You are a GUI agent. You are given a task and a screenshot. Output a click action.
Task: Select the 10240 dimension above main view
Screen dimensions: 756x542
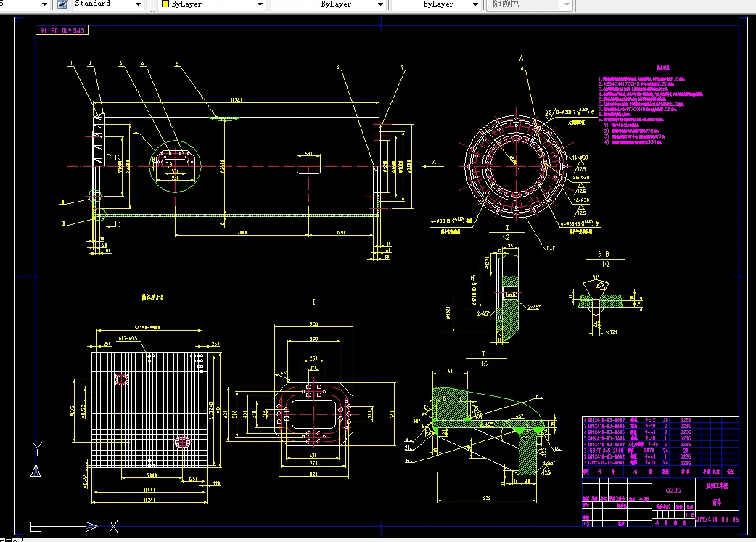click(237, 100)
